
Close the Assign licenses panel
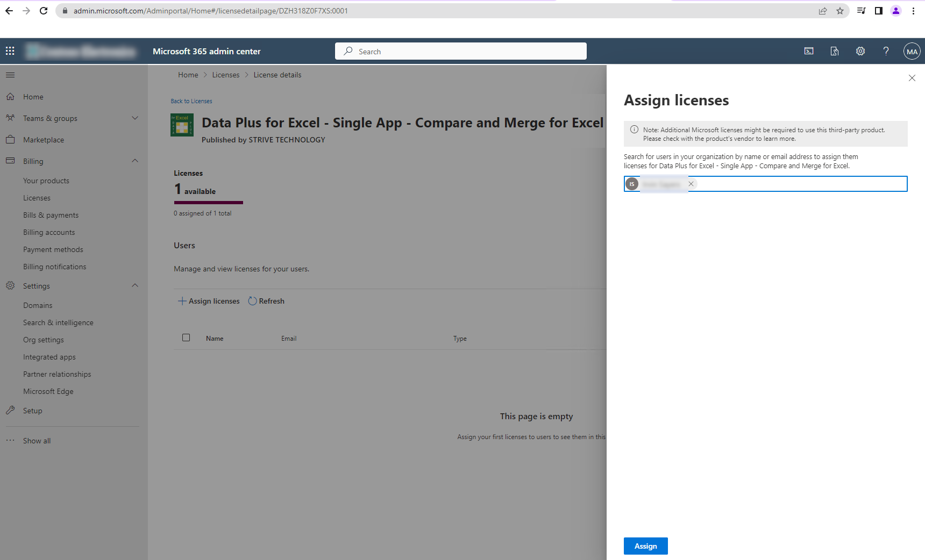[912, 78]
